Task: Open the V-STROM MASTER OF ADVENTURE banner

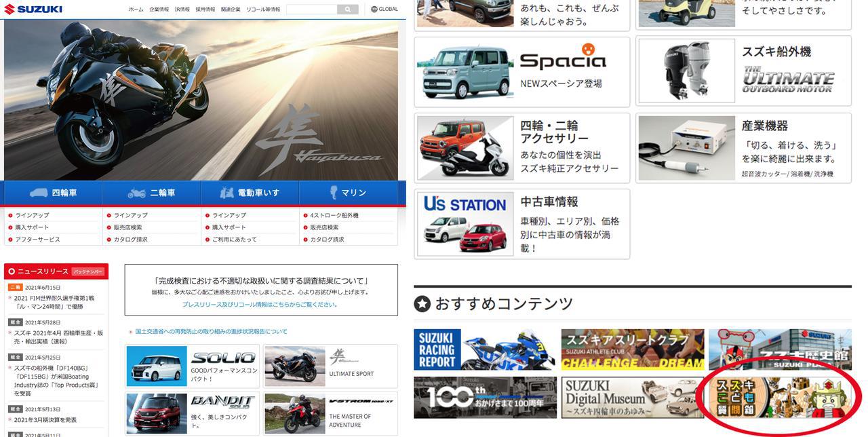Action: 330,413
